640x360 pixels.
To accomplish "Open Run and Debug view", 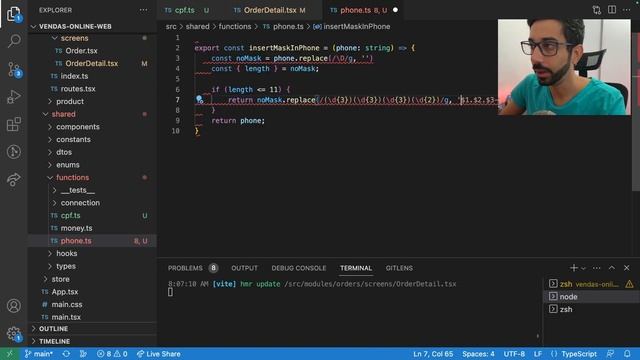I will coord(14,97).
